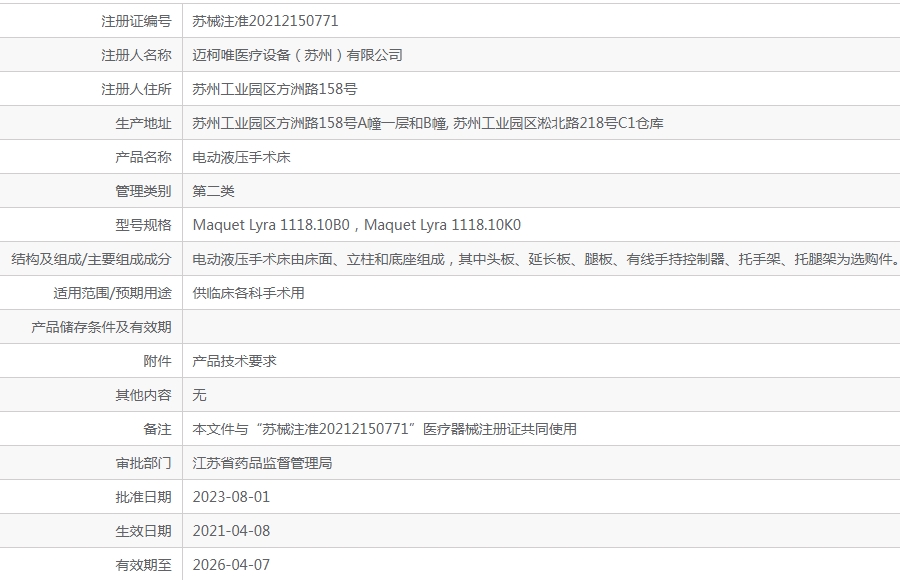Click model value Maquet Lyra 1118.10B0
900x580 pixels.
[x=271, y=225]
